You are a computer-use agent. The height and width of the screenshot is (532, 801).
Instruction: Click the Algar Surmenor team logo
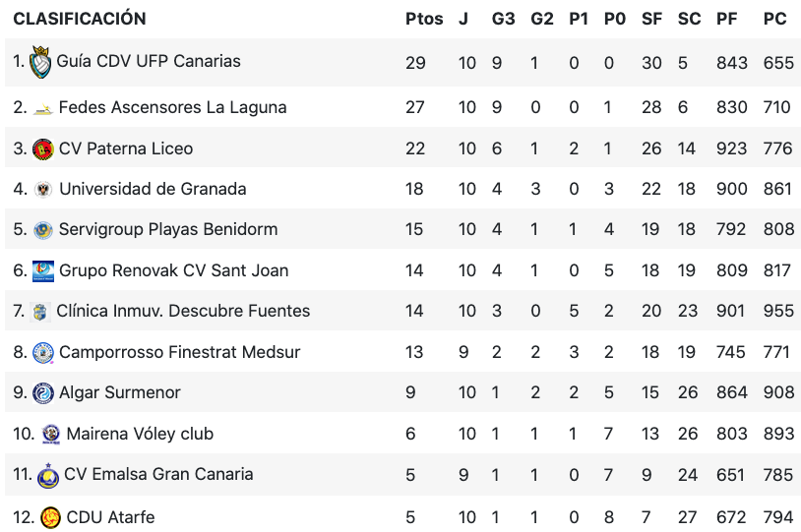pyautogui.click(x=42, y=393)
